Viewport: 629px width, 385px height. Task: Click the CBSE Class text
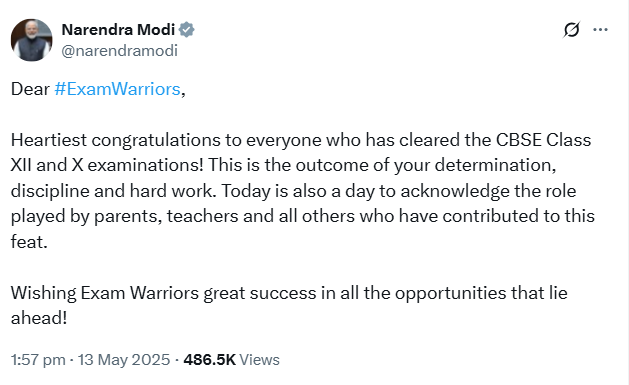click(544, 140)
